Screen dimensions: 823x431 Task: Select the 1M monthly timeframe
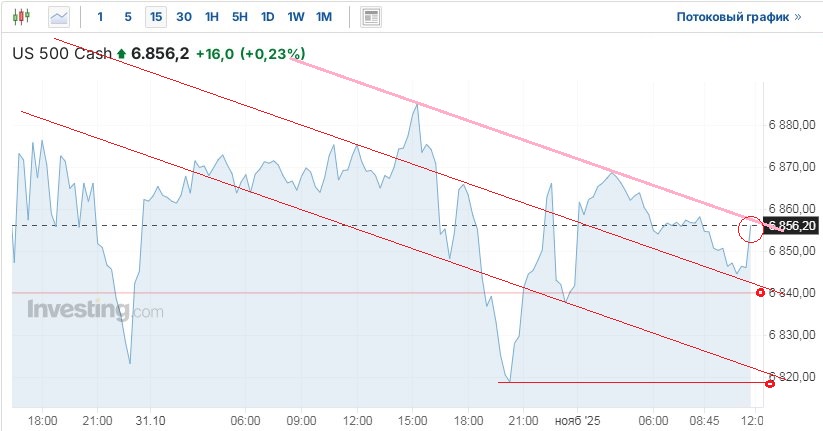click(324, 17)
